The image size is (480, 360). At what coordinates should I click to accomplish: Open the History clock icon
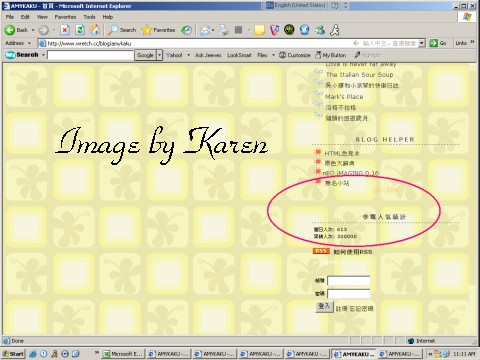186,30
